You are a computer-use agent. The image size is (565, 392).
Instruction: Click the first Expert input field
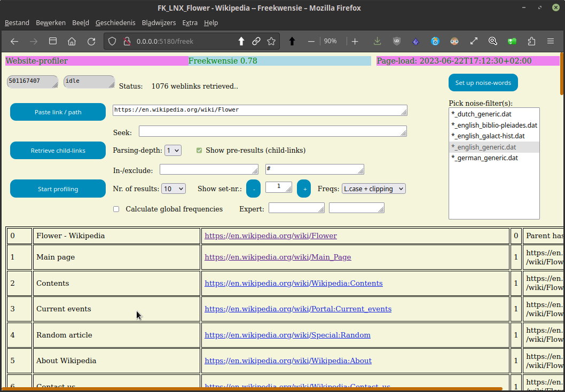pos(296,208)
